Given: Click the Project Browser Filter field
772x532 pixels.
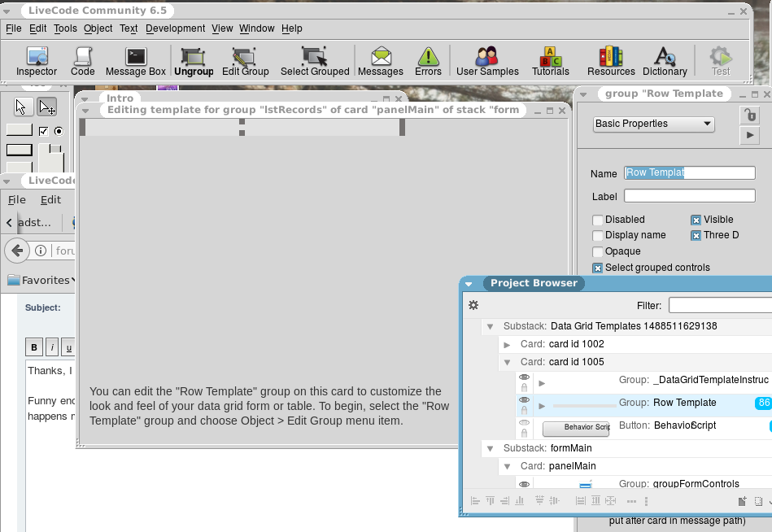Looking at the screenshot, I should click(x=719, y=305).
